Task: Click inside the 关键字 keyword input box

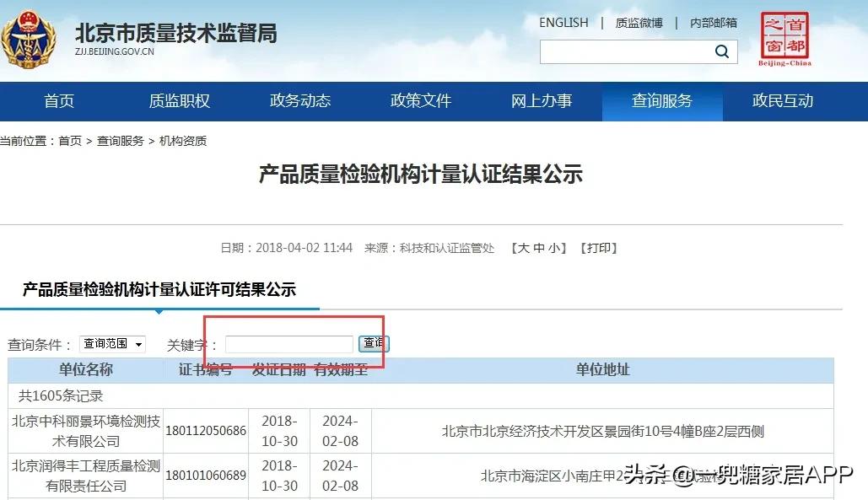Action: [288, 343]
